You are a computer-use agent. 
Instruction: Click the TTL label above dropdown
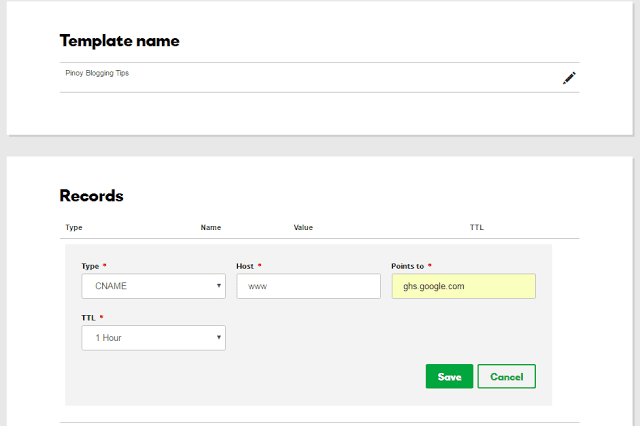point(88,317)
